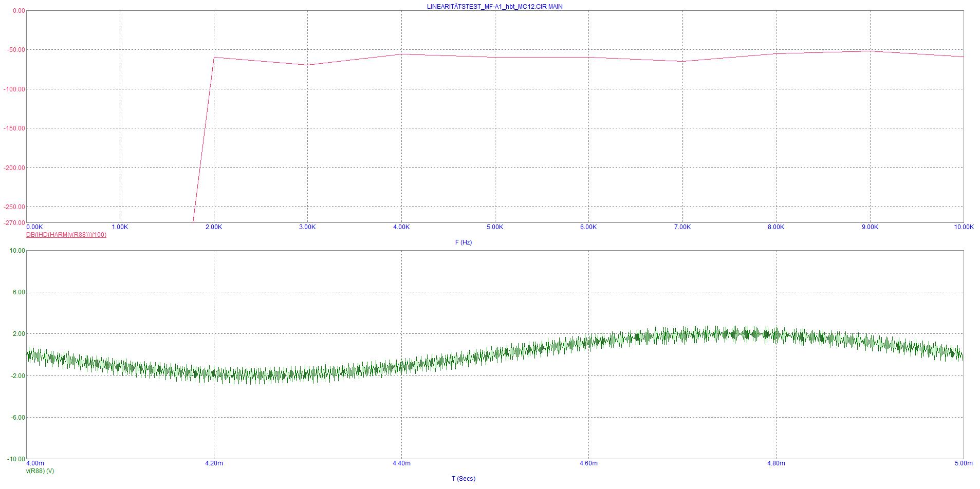Click the 6.00 voltage axis value
Image resolution: width=980 pixels, height=489 pixels.
pyautogui.click(x=19, y=292)
